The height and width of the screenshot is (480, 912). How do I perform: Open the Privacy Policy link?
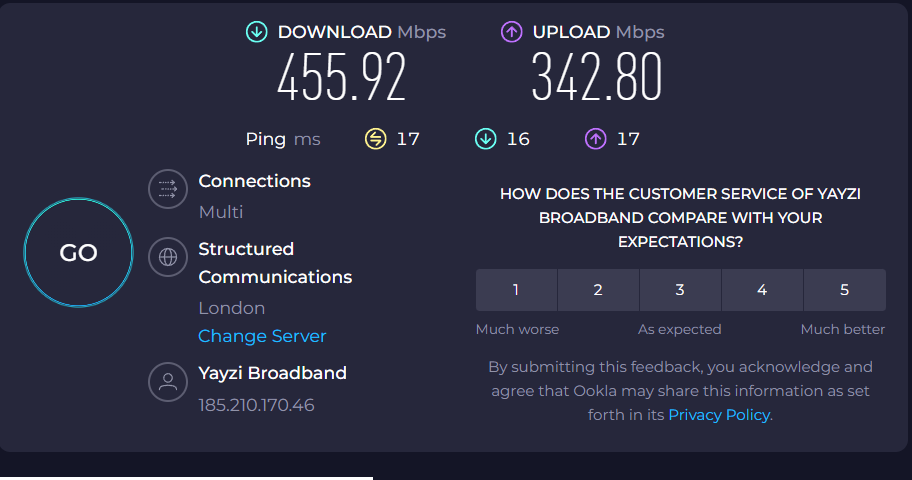pos(719,415)
